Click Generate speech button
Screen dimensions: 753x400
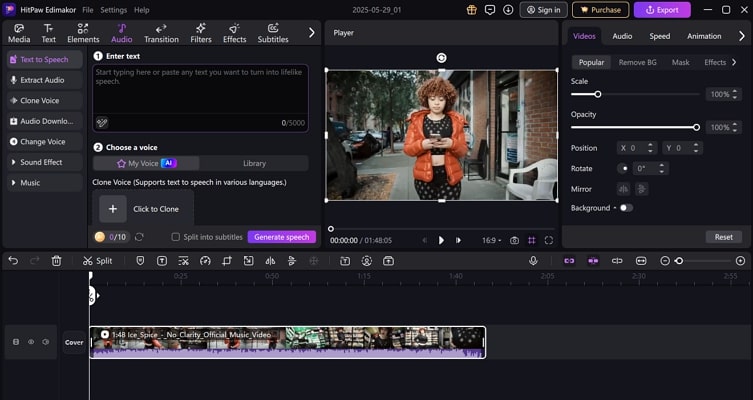point(282,237)
